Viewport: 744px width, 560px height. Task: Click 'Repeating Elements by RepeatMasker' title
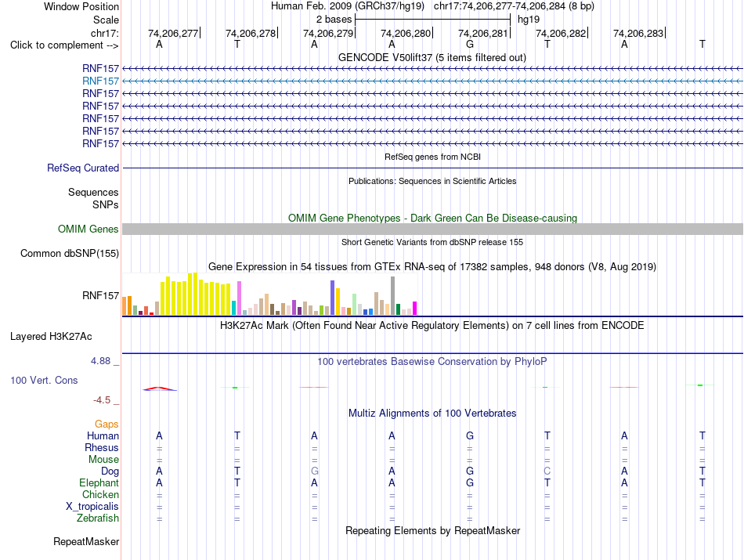tap(433, 530)
